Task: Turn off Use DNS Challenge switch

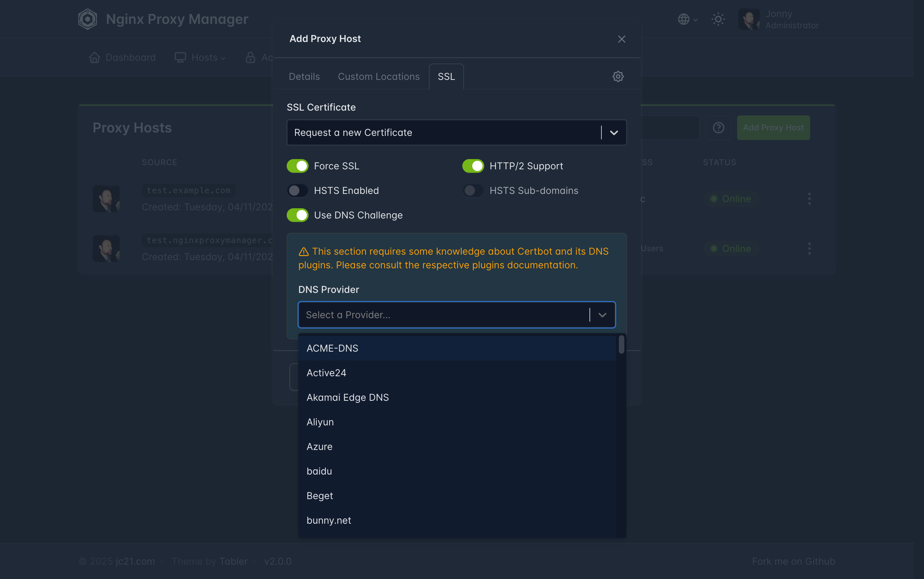Action: [x=297, y=215]
